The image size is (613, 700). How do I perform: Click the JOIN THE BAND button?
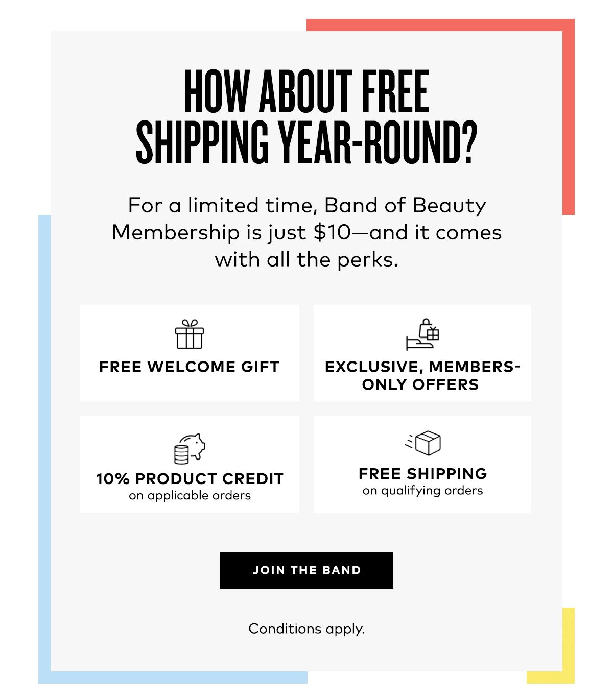306,570
